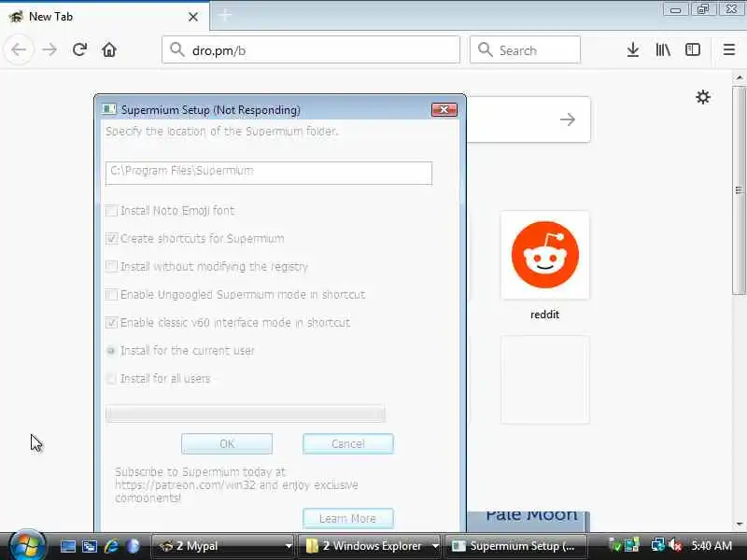This screenshot has width=747, height=560.
Task: Click Cancel in Supermium Setup
Action: (348, 444)
